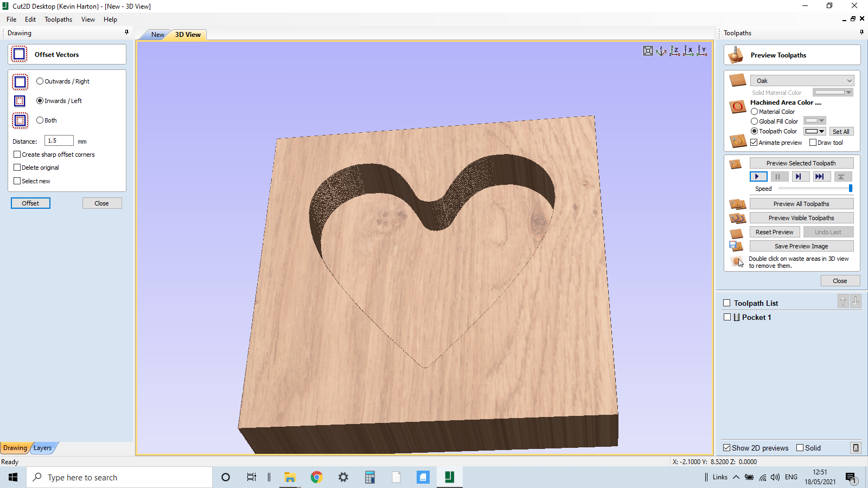Screen dimensions: 868x488
Task: Open the View menu
Action: click(x=88, y=20)
